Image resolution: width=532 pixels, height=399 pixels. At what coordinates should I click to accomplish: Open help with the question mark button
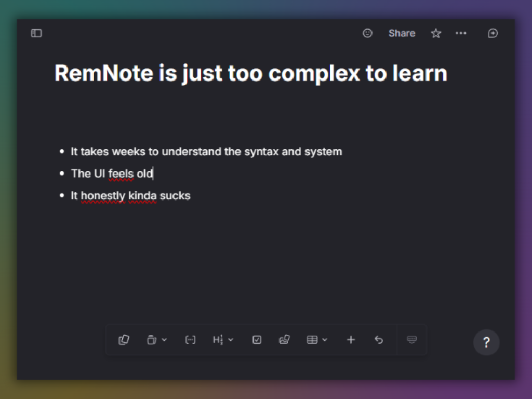pos(486,342)
